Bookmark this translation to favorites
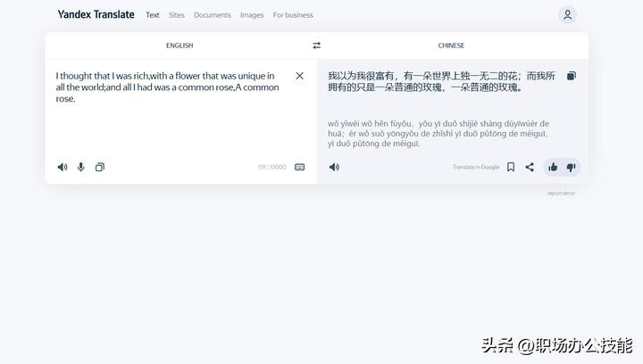643x364 pixels. coord(511,167)
